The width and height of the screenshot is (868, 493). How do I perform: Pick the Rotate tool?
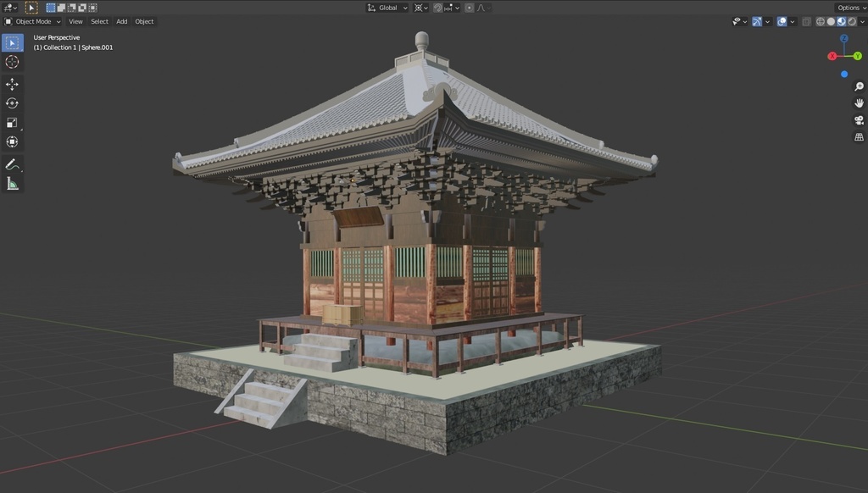point(12,103)
